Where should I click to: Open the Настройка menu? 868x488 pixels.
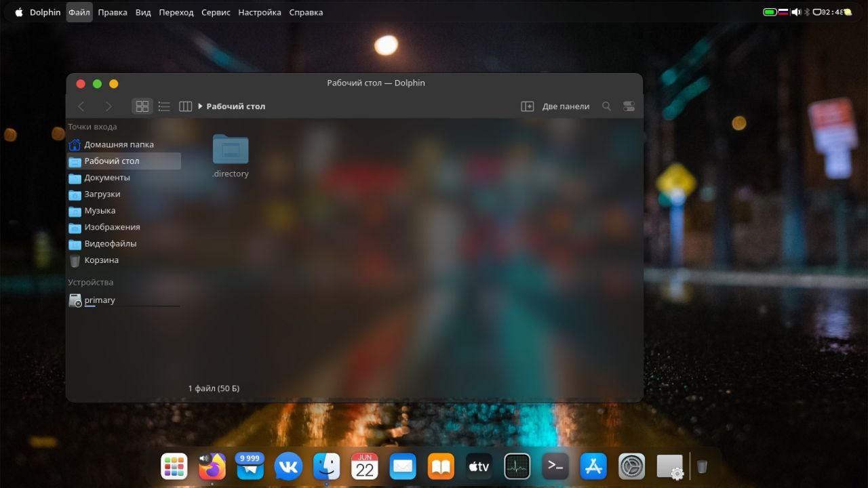(x=260, y=12)
